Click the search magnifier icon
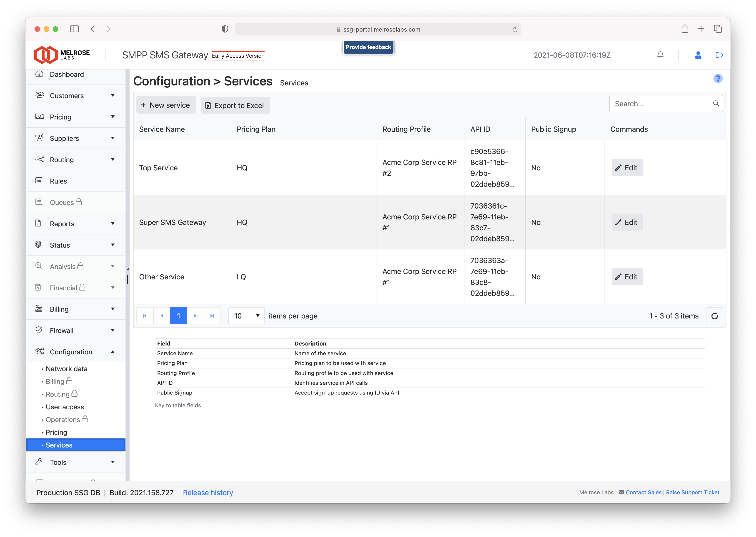This screenshot has width=756, height=537. tap(716, 104)
